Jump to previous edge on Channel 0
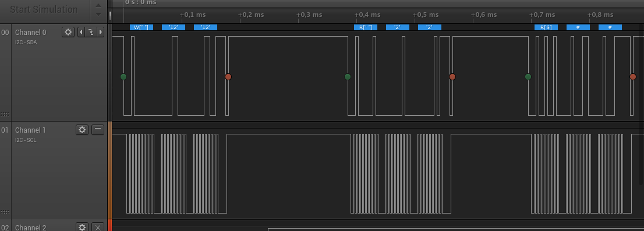Screen dimensions: 644x231 click(82, 32)
